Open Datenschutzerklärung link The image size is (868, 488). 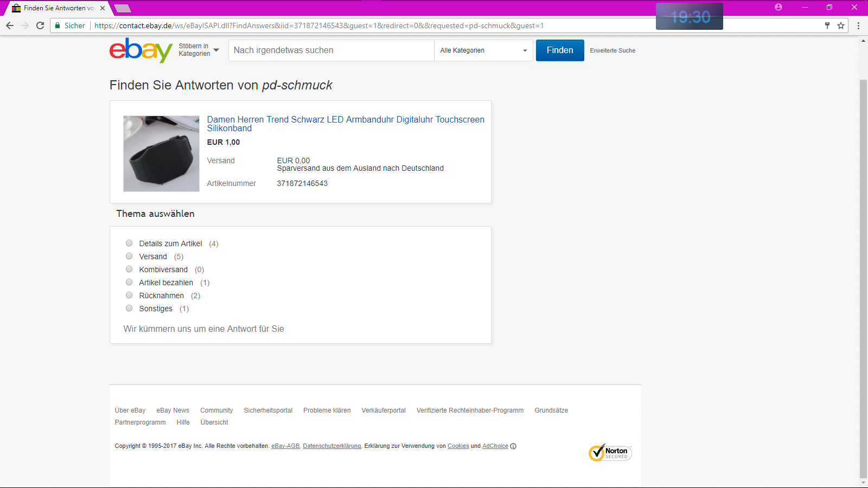tap(332, 446)
